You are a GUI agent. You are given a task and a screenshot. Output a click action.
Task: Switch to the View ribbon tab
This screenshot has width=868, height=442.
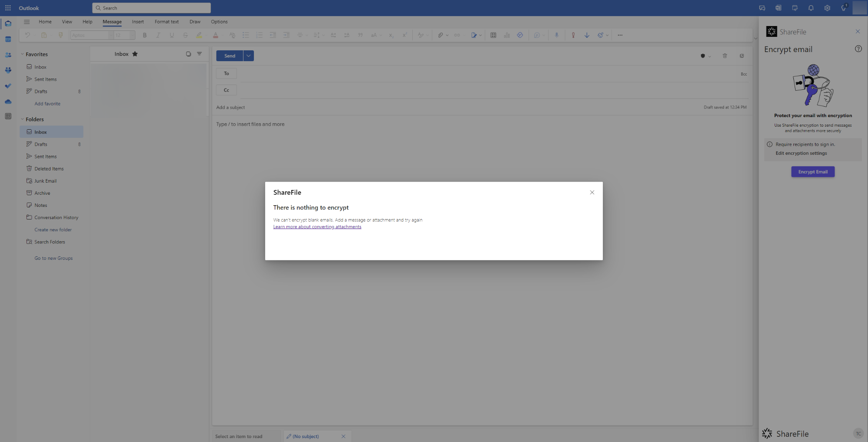point(67,22)
